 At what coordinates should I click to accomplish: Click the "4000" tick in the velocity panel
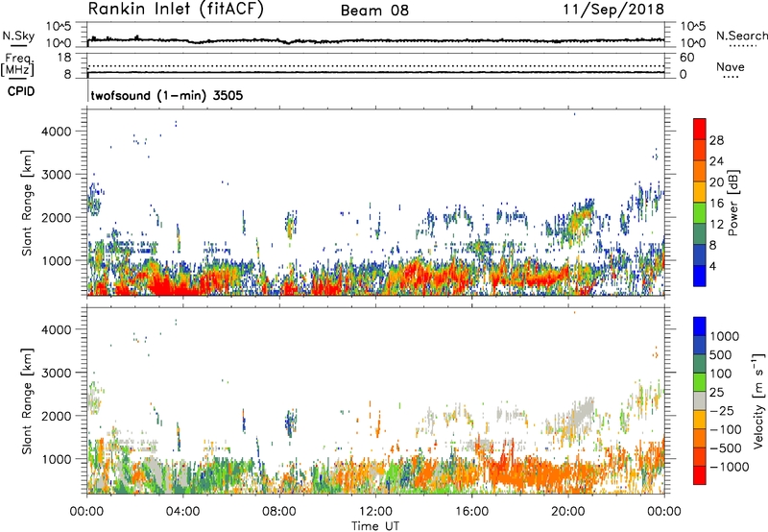coord(57,329)
